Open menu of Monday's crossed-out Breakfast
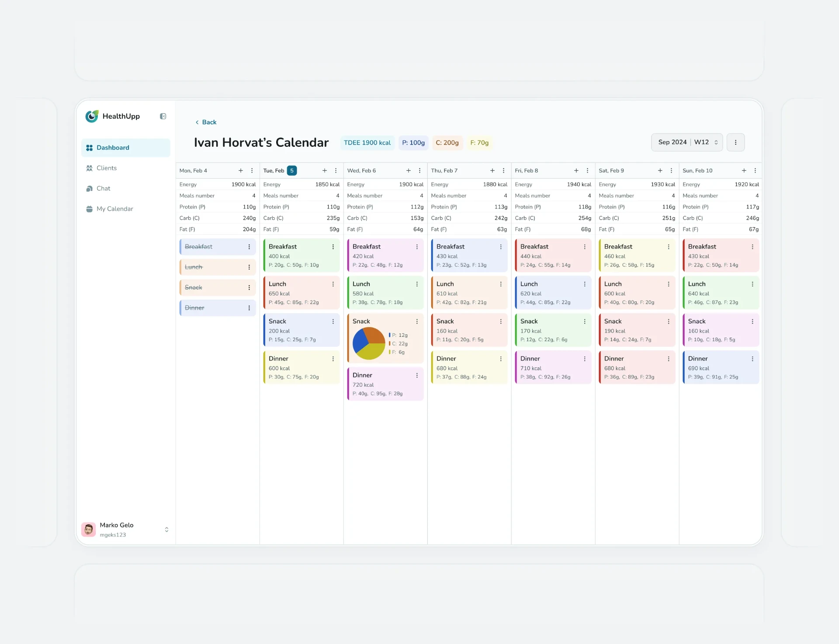Viewport: 839px width, 644px height. click(250, 247)
